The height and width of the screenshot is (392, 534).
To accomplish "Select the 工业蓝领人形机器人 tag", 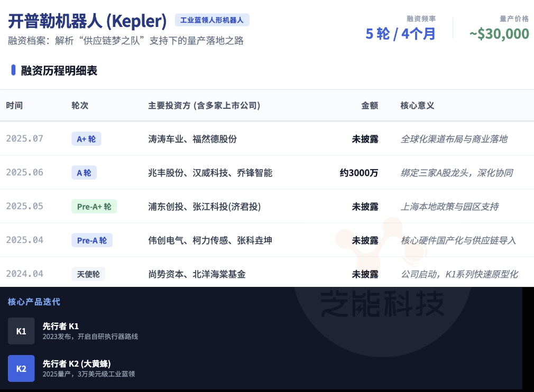I will click(x=211, y=20).
